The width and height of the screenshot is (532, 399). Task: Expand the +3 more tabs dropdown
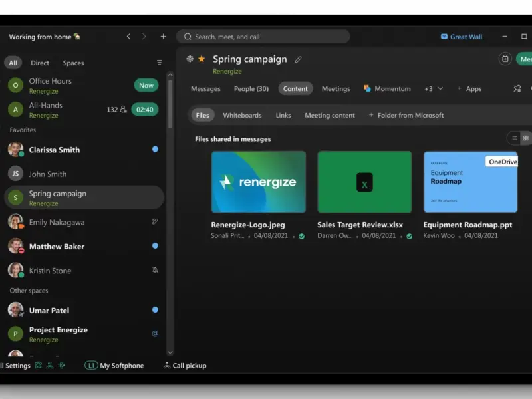[434, 89]
